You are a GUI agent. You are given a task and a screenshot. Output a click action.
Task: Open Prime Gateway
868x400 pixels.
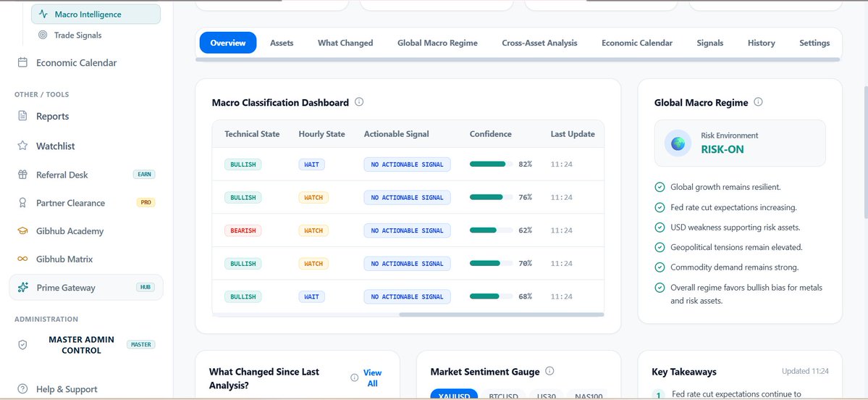tap(86, 288)
